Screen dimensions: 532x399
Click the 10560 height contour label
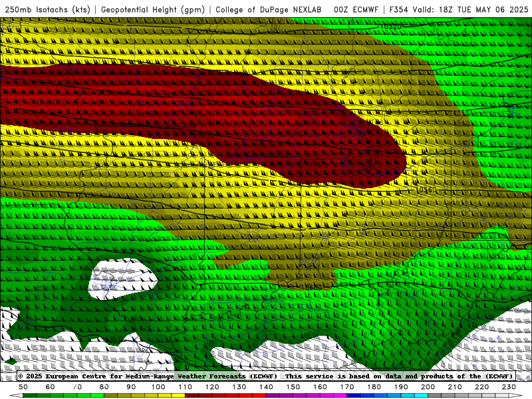tap(426, 190)
